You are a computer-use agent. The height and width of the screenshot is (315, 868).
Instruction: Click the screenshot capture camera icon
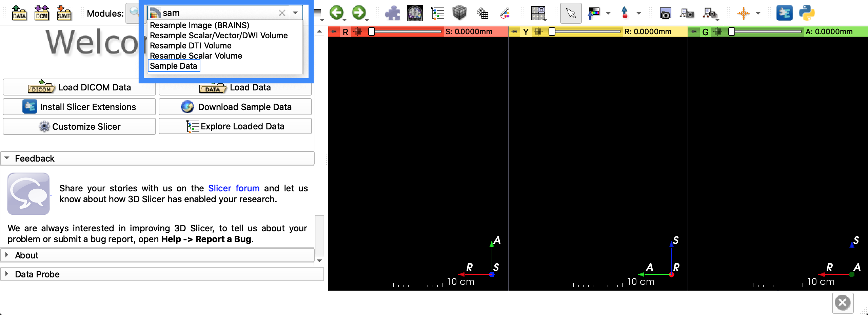pyautogui.click(x=665, y=13)
